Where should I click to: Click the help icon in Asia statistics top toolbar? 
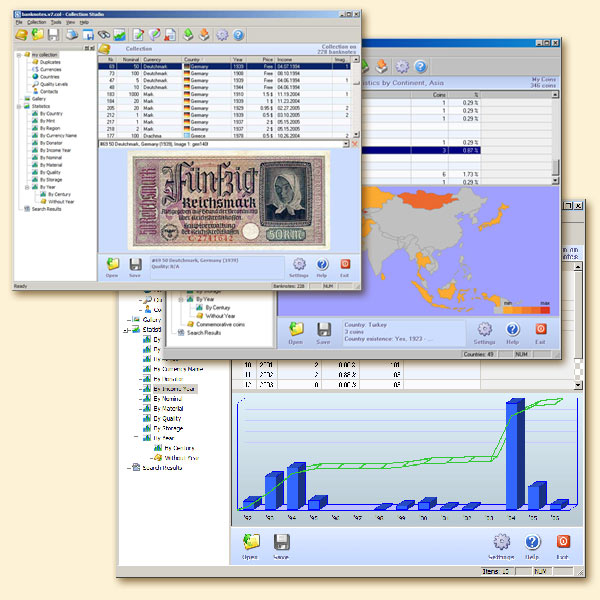click(x=420, y=66)
